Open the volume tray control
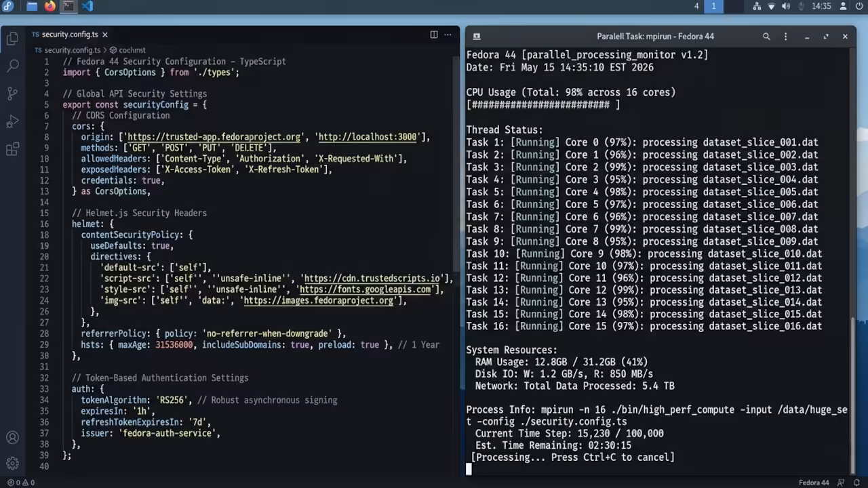Image resolution: width=868 pixels, height=488 pixels. [x=786, y=6]
